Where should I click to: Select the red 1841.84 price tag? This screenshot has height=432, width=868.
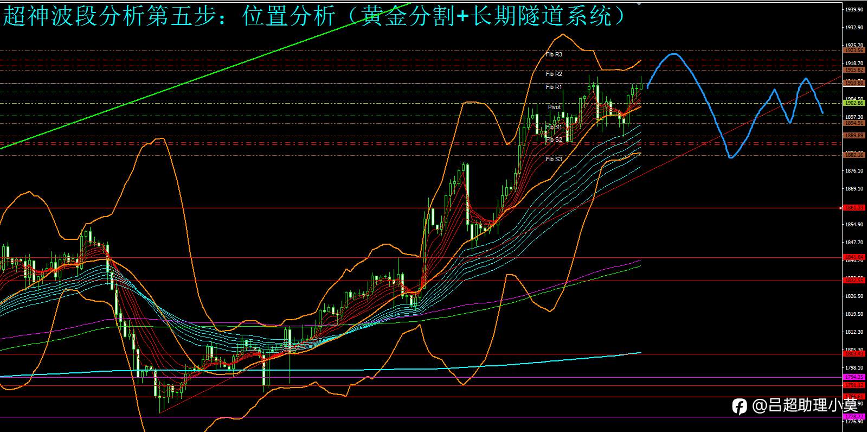tap(854, 257)
